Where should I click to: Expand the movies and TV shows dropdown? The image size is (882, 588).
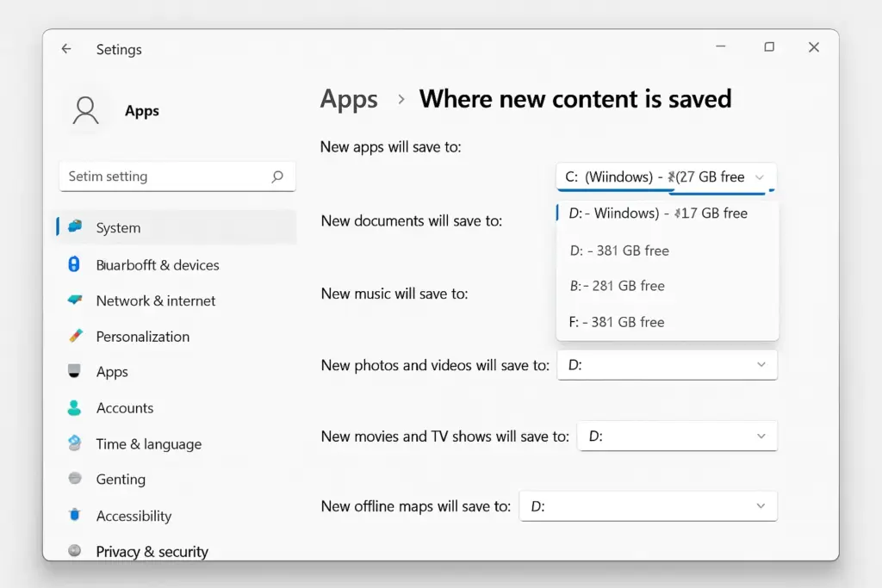[x=677, y=436]
